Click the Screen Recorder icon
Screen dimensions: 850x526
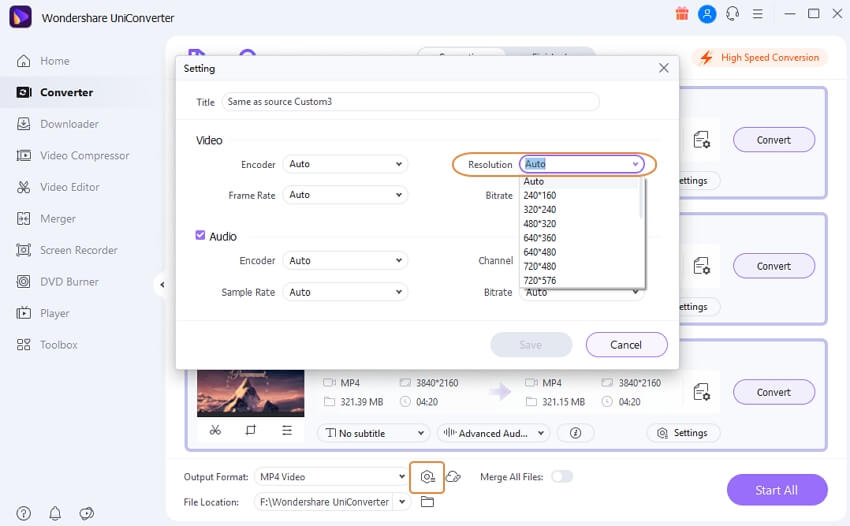pyautogui.click(x=23, y=250)
